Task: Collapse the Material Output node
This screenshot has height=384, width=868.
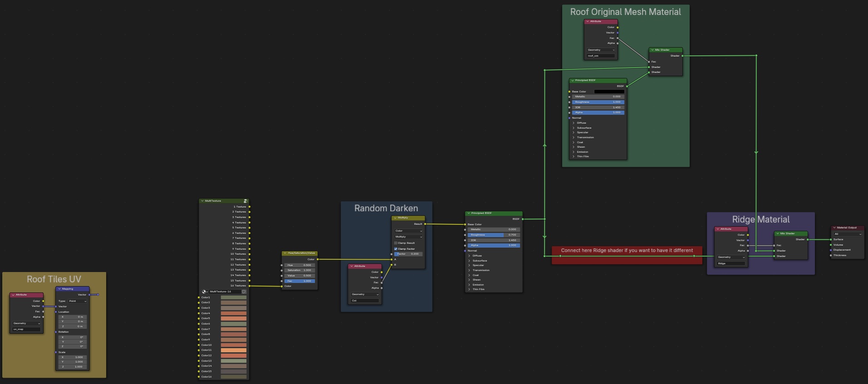Action: click(834, 228)
